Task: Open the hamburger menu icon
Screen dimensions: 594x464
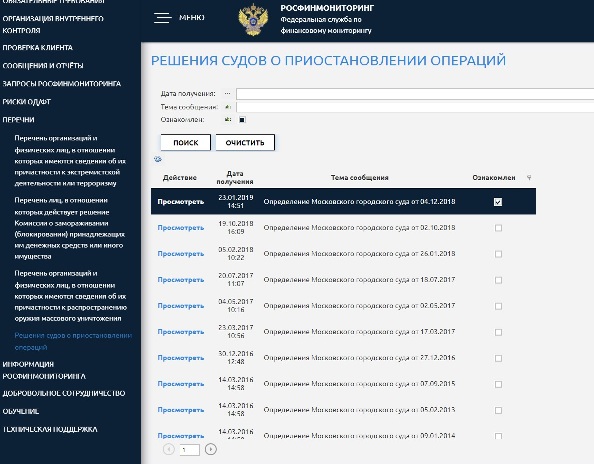Action: [163, 18]
